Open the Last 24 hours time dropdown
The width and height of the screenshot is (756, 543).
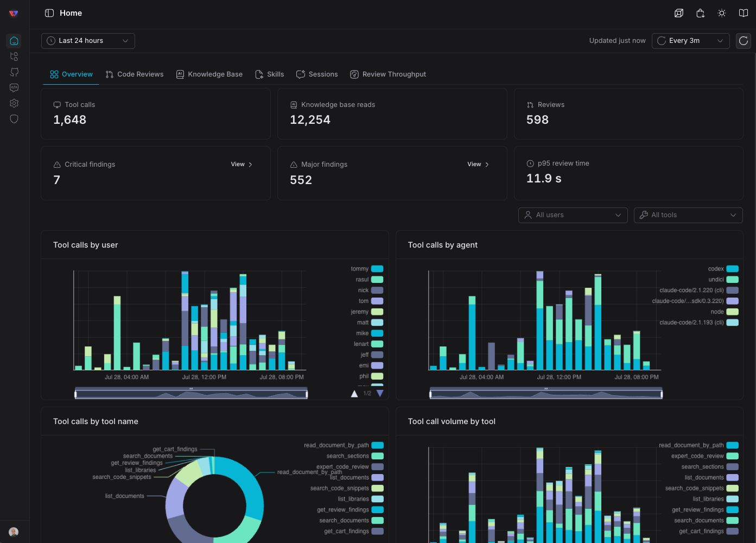click(x=88, y=41)
